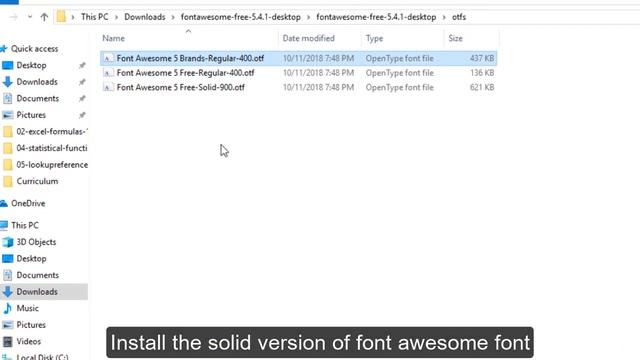640x360 pixels.
Task: Click Documents page icon under Quick access
Action: (x=8, y=98)
